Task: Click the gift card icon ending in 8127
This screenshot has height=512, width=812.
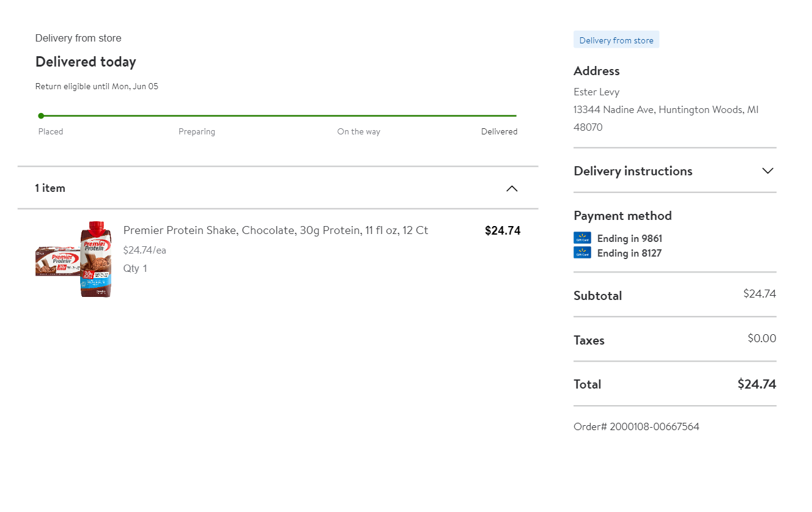Action: coord(582,253)
